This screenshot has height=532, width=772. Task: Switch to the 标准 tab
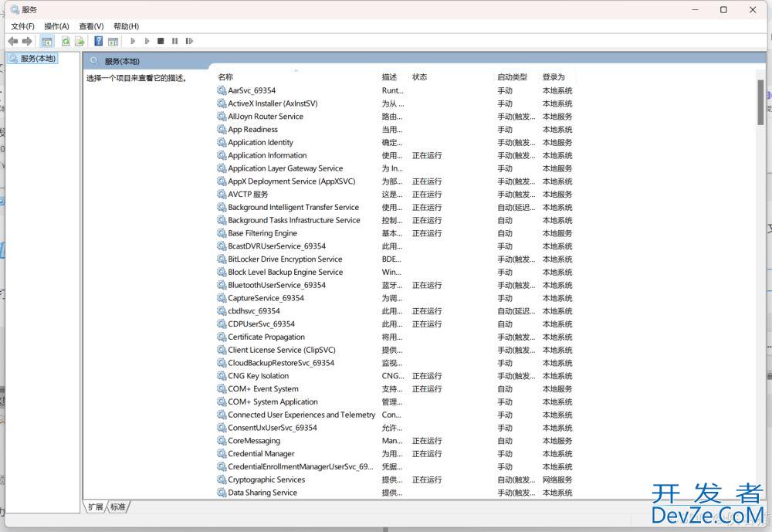[118, 507]
